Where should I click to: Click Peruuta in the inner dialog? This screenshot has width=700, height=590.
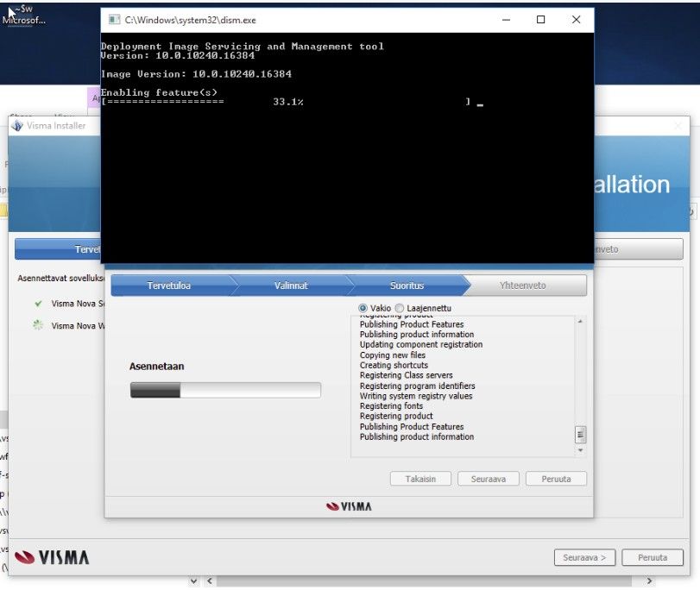(x=556, y=479)
